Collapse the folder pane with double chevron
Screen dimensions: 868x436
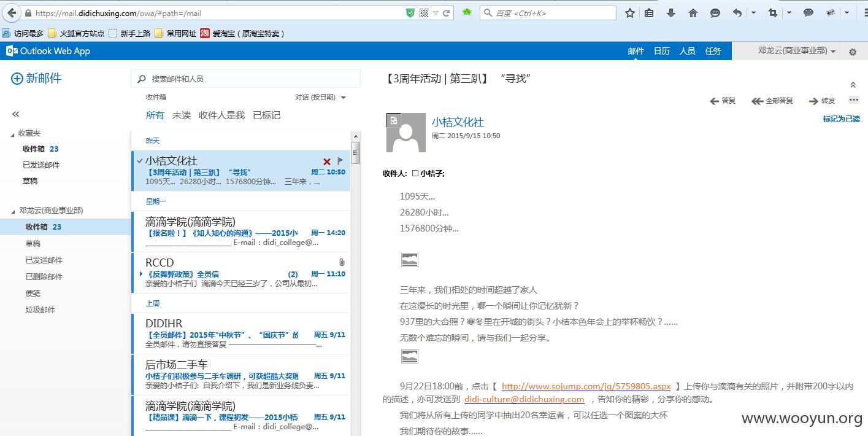[x=16, y=114]
